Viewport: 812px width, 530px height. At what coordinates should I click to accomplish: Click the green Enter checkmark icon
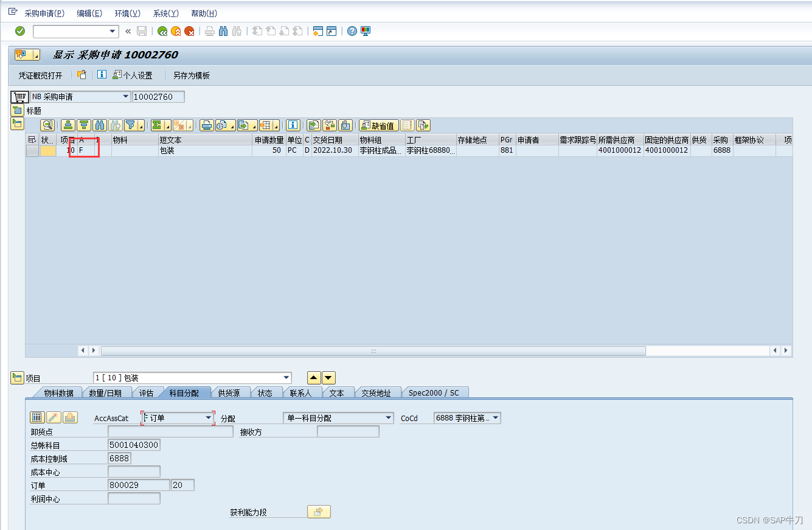coord(20,31)
